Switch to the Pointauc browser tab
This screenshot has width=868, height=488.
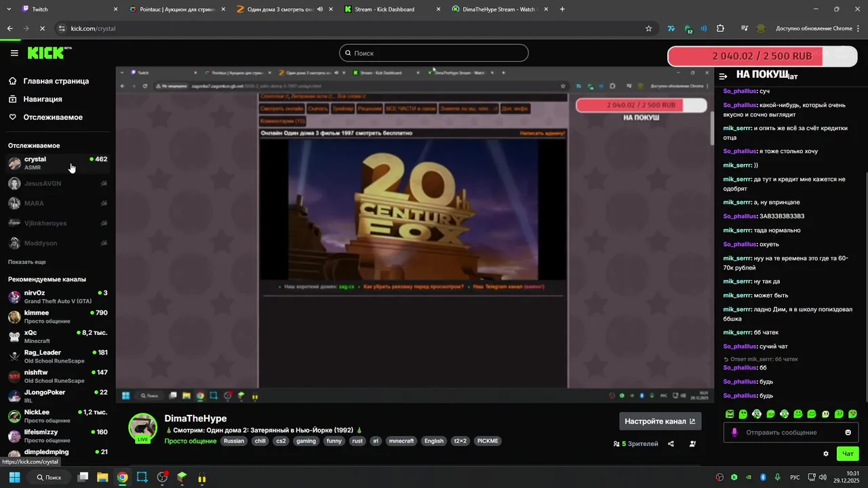coord(176,9)
